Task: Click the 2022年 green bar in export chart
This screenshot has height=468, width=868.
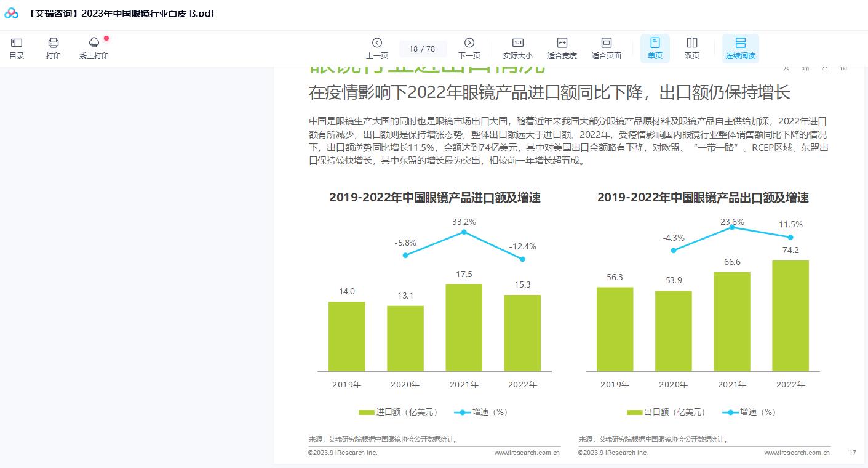Action: pos(790,314)
